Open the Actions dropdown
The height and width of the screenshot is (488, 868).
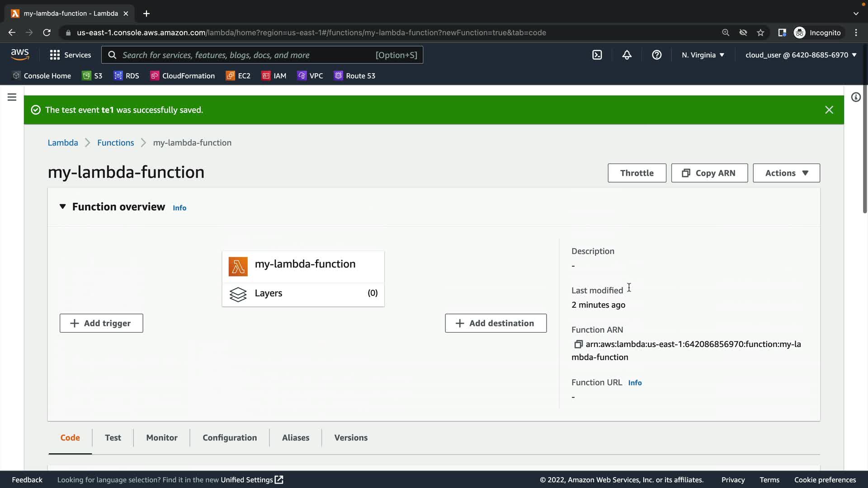tap(786, 173)
